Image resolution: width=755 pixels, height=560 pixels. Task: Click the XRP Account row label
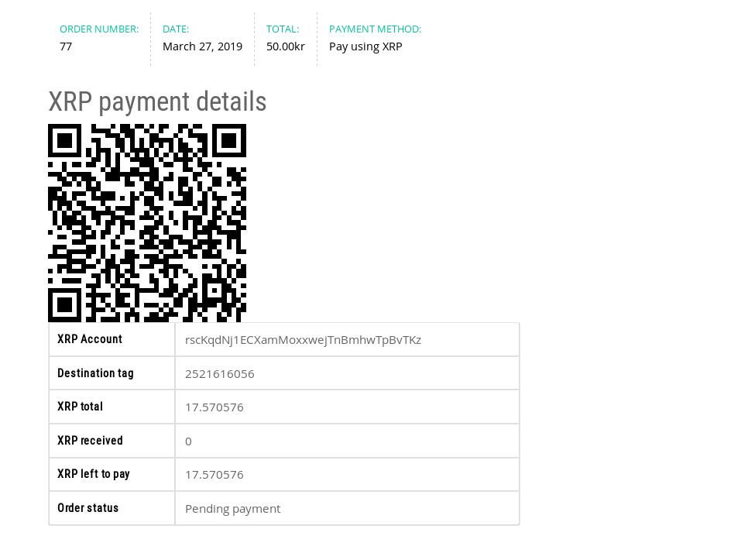click(90, 339)
